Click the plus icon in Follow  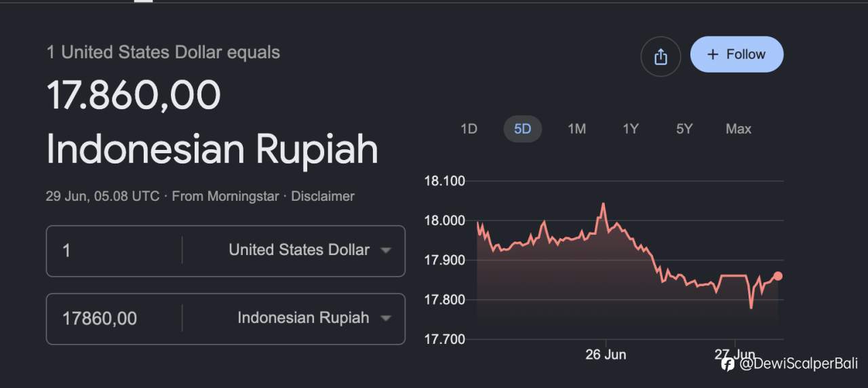pos(712,54)
